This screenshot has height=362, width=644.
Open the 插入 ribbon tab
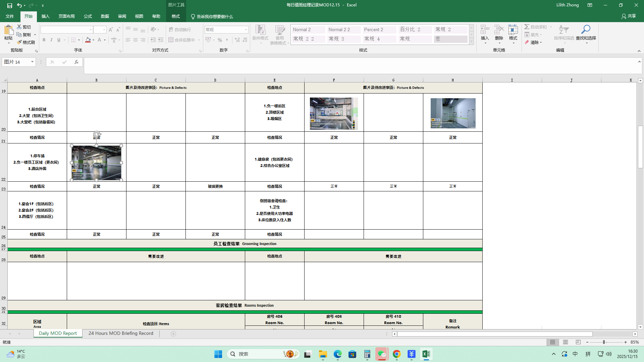[45, 16]
